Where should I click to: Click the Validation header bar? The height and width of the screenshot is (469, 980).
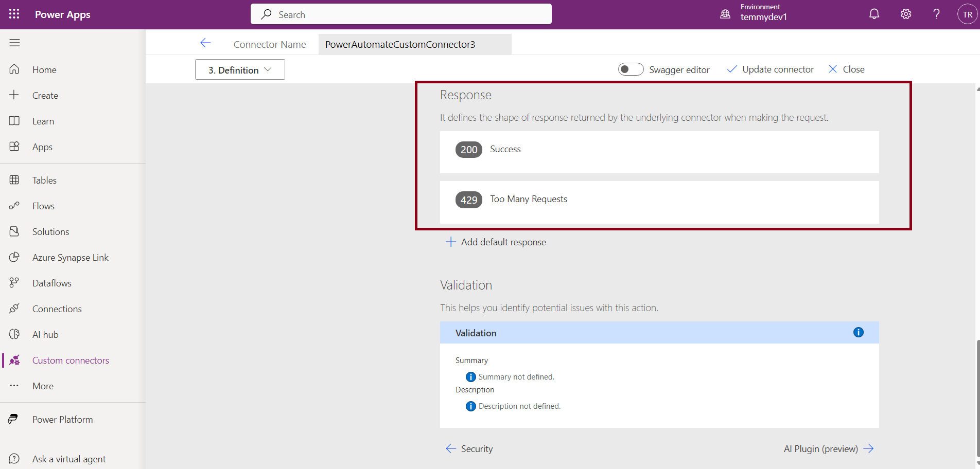point(659,333)
